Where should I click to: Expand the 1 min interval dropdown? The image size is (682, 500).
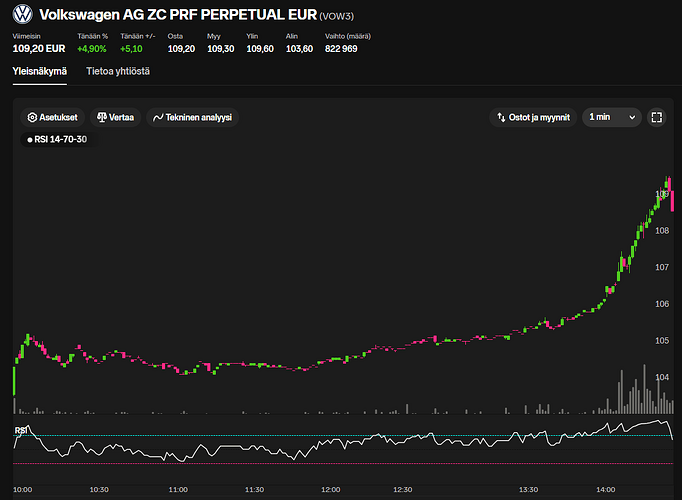click(x=612, y=117)
